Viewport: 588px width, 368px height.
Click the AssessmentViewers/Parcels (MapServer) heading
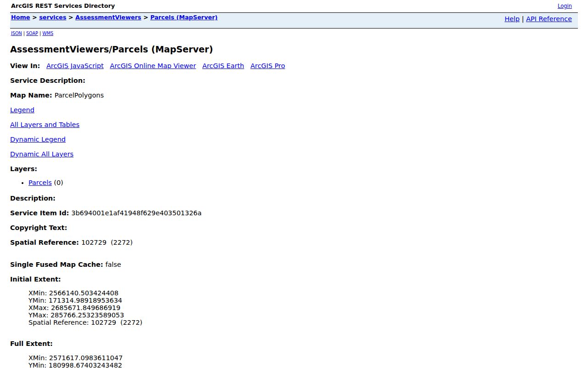[112, 49]
